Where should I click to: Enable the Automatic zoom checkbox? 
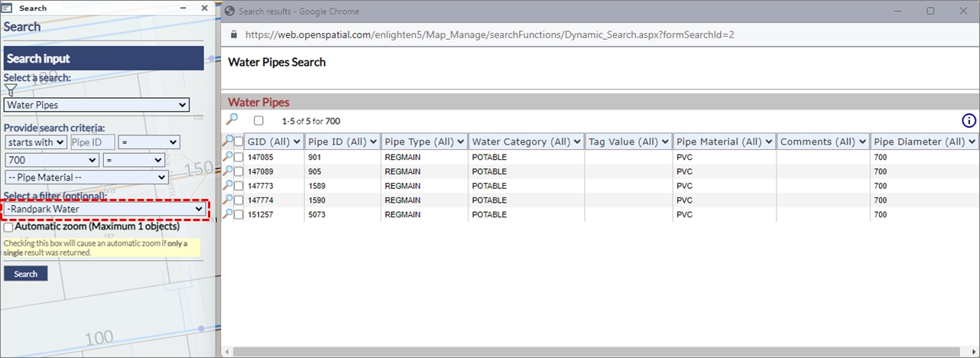(8, 227)
